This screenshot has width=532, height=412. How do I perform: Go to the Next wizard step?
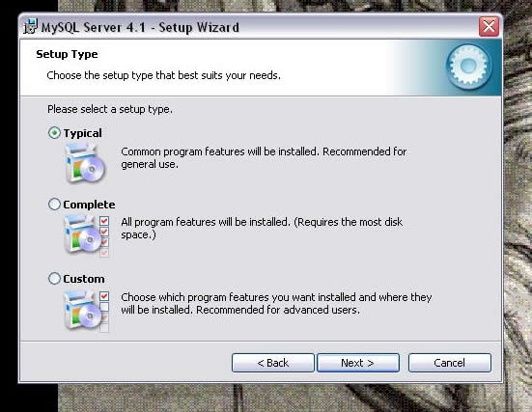[x=358, y=363]
